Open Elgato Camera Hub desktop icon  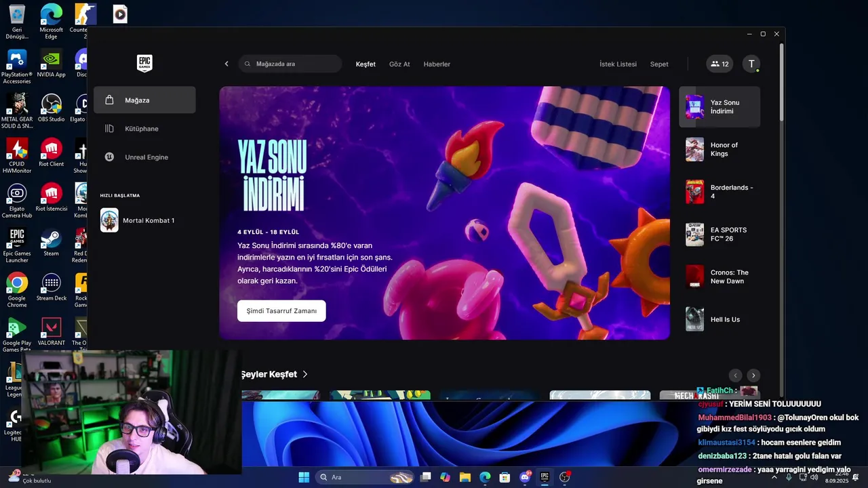click(x=17, y=201)
